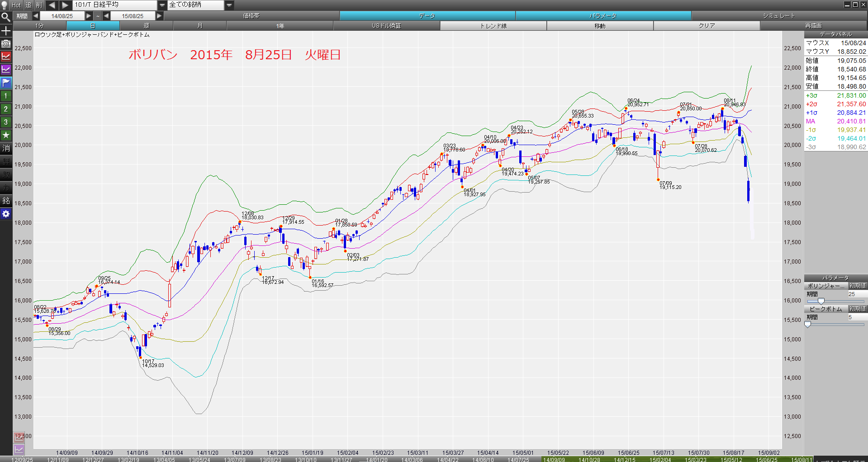This screenshot has width=868, height=462.
Task: Select the purple line chart icon
Action: [x=6, y=70]
